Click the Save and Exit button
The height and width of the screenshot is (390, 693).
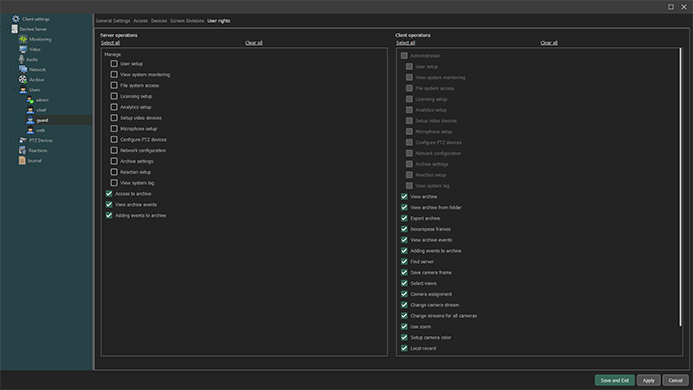[x=614, y=380]
